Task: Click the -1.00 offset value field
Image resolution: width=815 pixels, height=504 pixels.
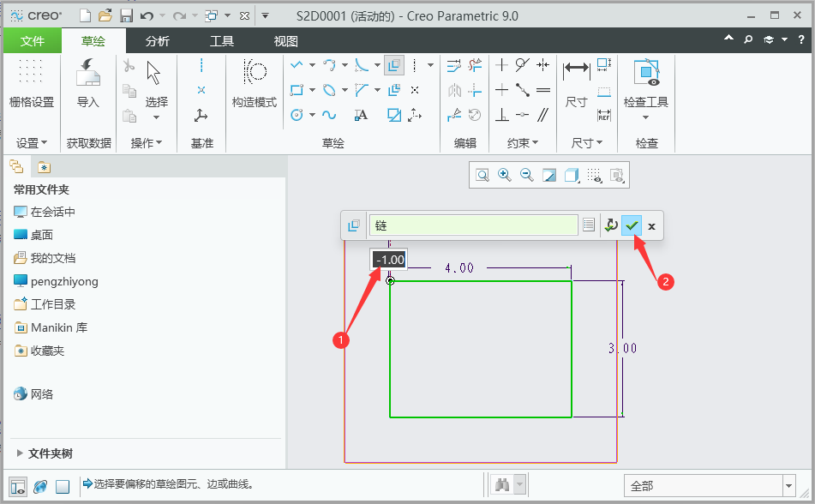Action: click(389, 260)
